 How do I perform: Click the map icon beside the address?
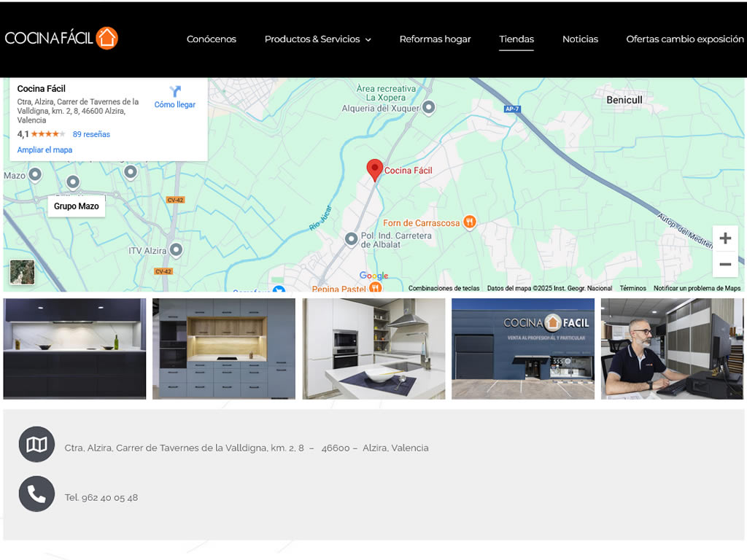36,445
